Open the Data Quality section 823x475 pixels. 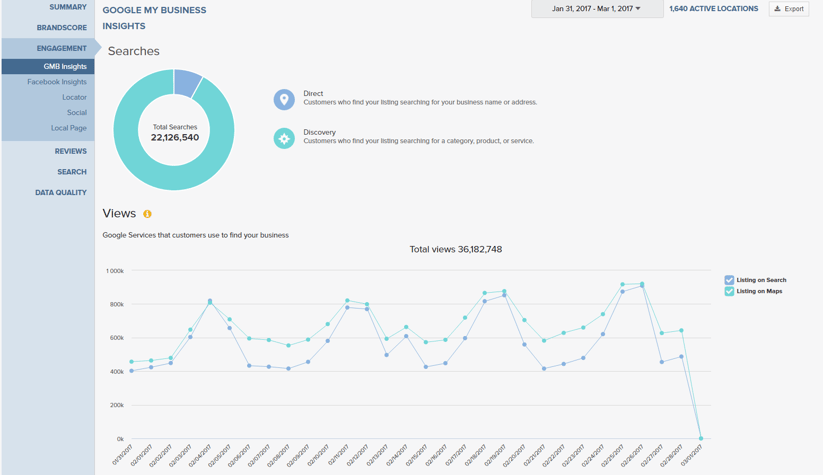[x=61, y=193]
